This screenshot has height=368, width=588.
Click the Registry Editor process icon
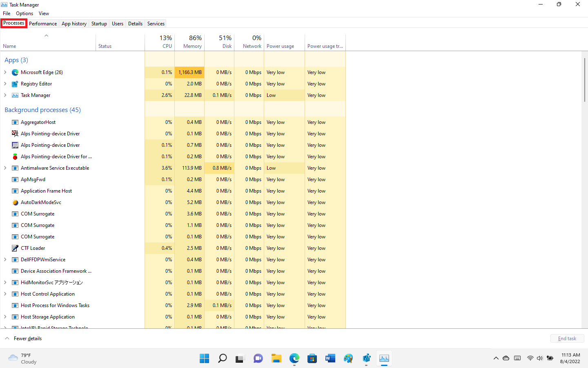(x=15, y=84)
